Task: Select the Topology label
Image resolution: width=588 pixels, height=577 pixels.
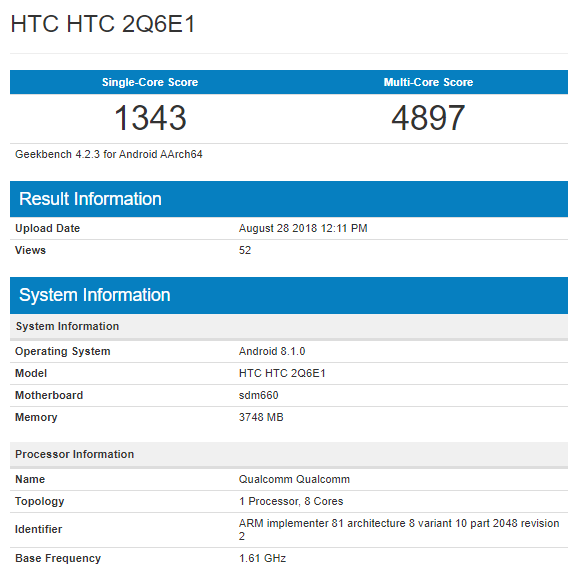Action: [x=40, y=501]
